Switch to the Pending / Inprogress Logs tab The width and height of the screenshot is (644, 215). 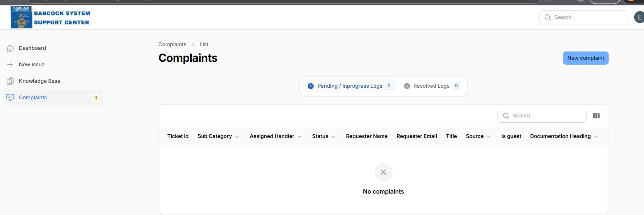(350, 86)
